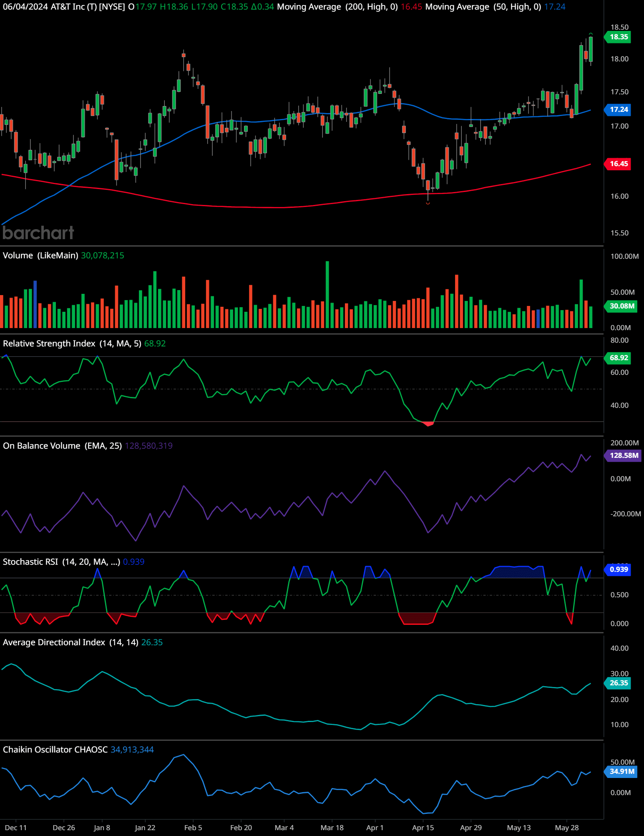The image size is (644, 836).
Task: Click the Stochastic RSI (14, 20, MA, ...) label
Action: tap(61, 562)
